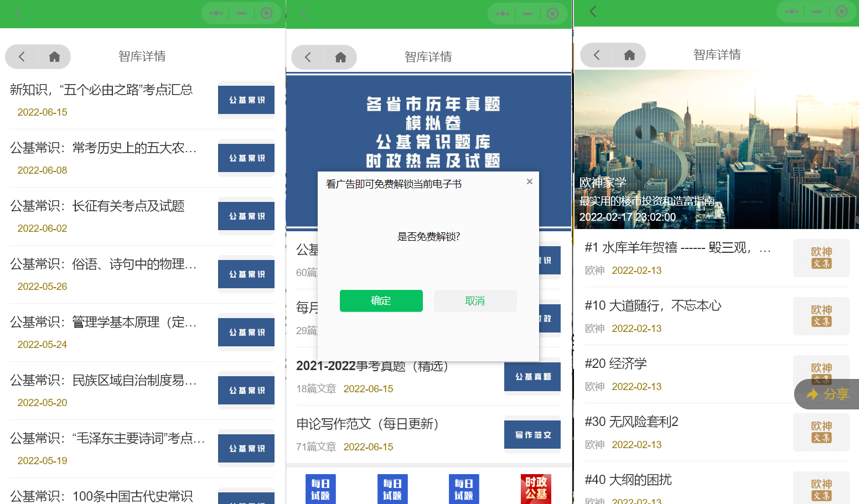Click 欧神文集 thumbnail beside #1 article
The width and height of the screenshot is (859, 504).
pyautogui.click(x=821, y=258)
